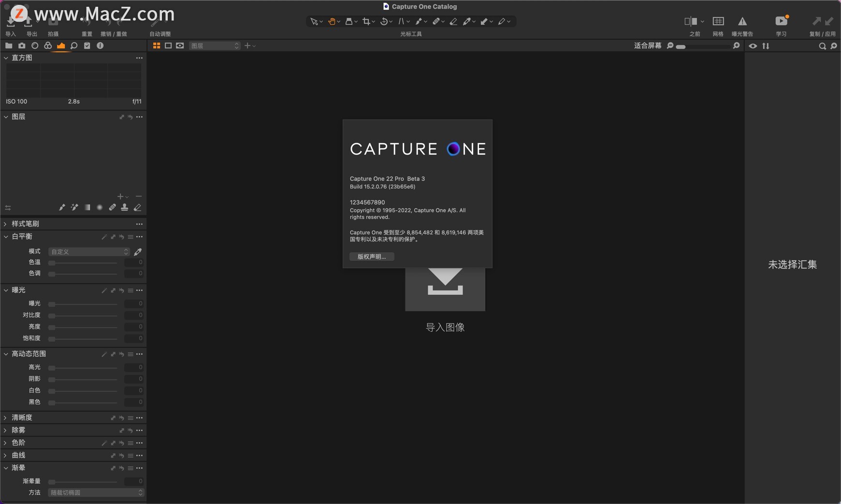Select the Pan hand tool
Screen dimensions: 841x504
click(x=332, y=21)
